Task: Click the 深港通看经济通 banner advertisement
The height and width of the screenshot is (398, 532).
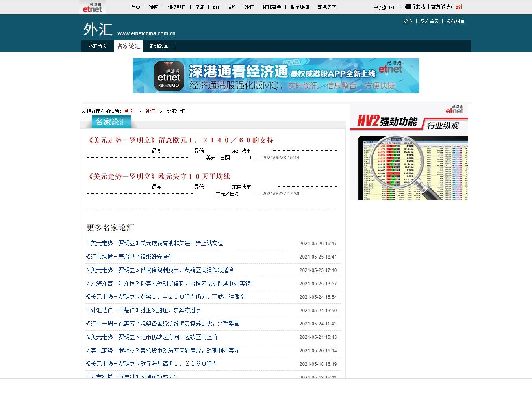Action: click(276, 76)
